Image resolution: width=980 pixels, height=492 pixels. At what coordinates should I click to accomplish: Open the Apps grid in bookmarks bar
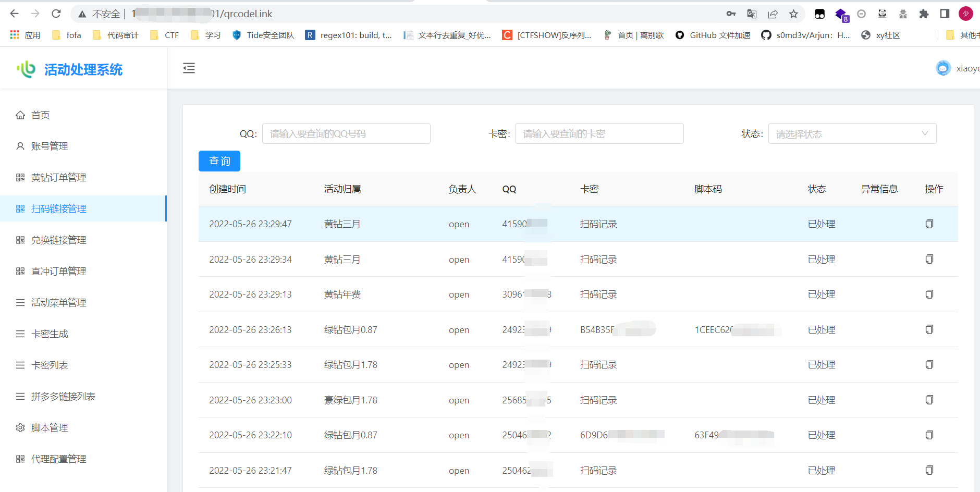click(x=25, y=35)
